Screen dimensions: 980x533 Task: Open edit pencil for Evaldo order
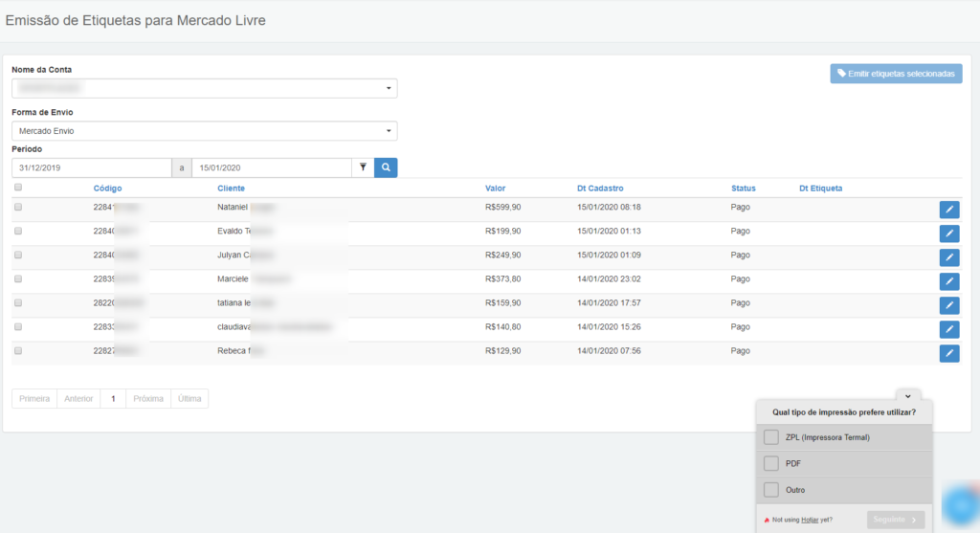948,233
